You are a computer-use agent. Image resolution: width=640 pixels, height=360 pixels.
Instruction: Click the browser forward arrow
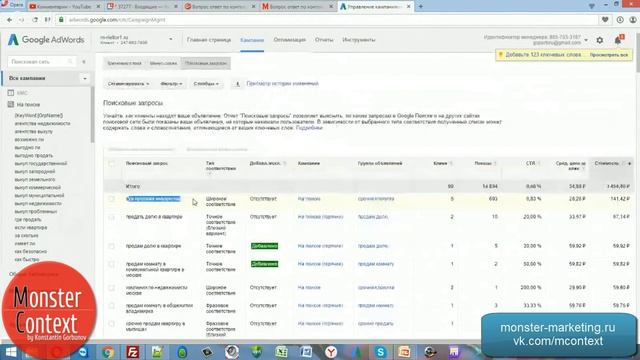click(x=21, y=20)
